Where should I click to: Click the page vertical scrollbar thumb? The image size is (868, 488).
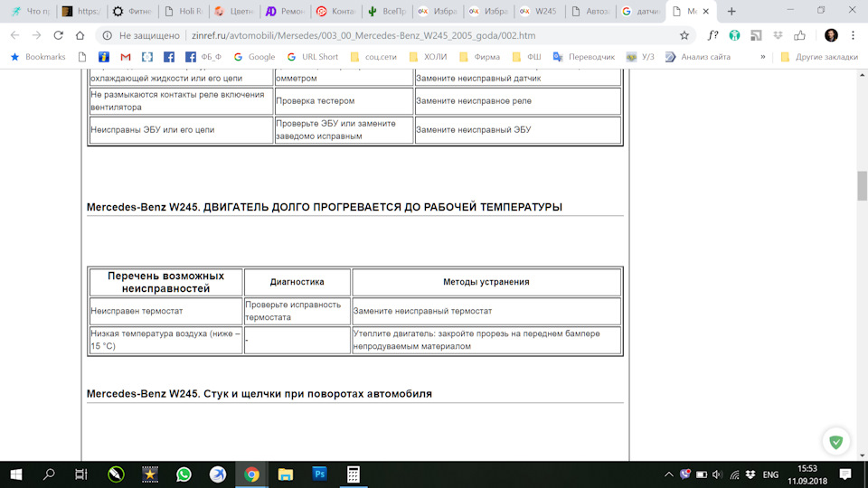tap(862, 186)
